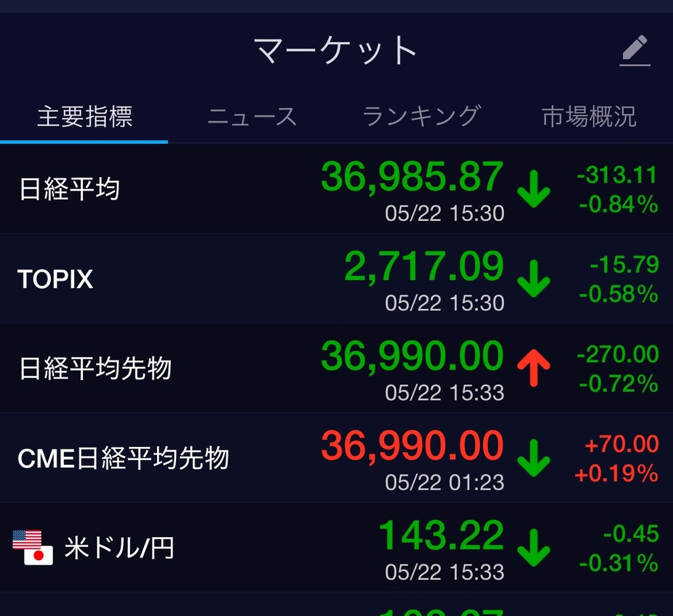673x616 pixels.
Task: Select the 主要指標 tab
Action: 85,116
